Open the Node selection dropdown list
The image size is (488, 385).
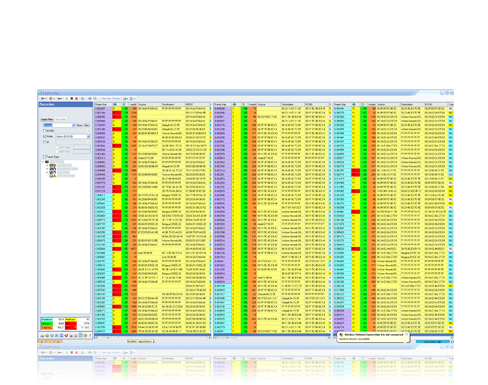pos(88,137)
